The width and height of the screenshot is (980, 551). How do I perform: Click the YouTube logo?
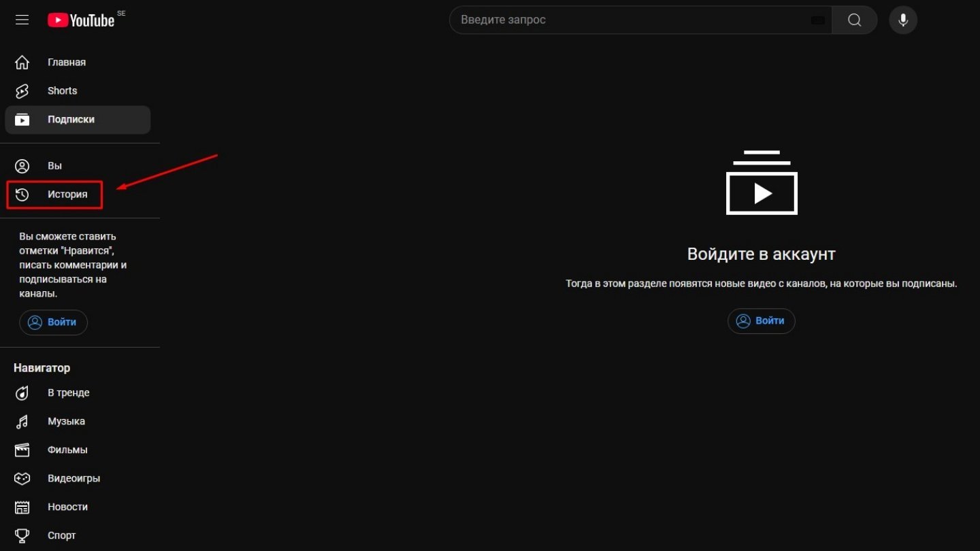click(x=81, y=20)
